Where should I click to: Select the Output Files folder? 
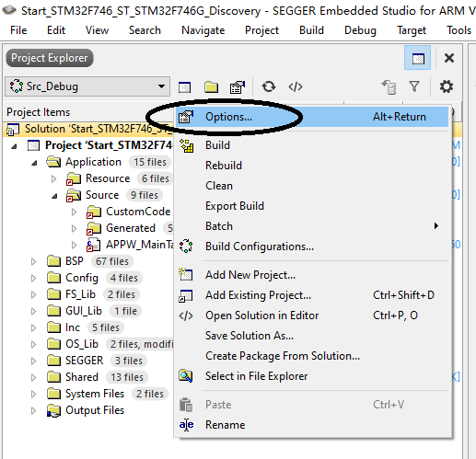point(95,410)
